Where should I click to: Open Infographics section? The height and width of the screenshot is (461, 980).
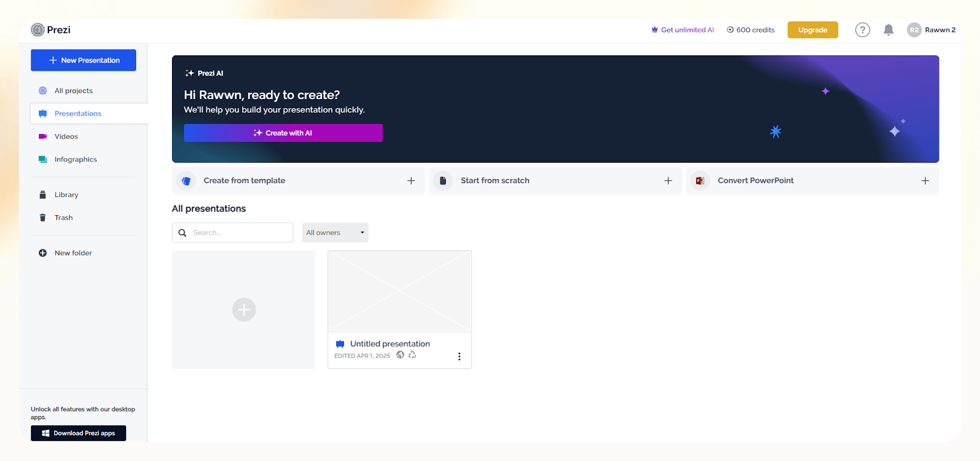click(x=75, y=159)
